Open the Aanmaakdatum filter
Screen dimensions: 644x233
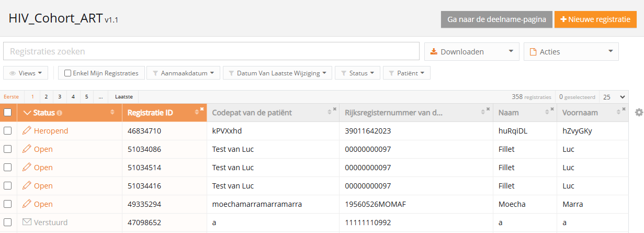tap(183, 73)
